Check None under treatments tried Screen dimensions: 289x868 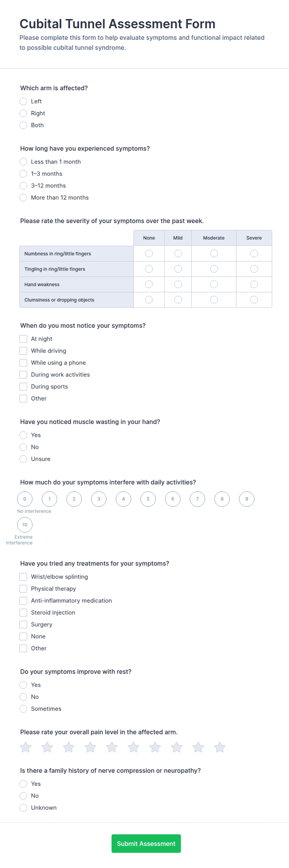(23, 636)
